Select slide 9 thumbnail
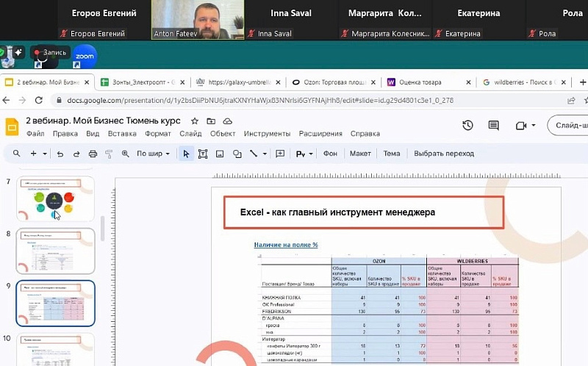The height and width of the screenshot is (366, 588). [x=56, y=303]
